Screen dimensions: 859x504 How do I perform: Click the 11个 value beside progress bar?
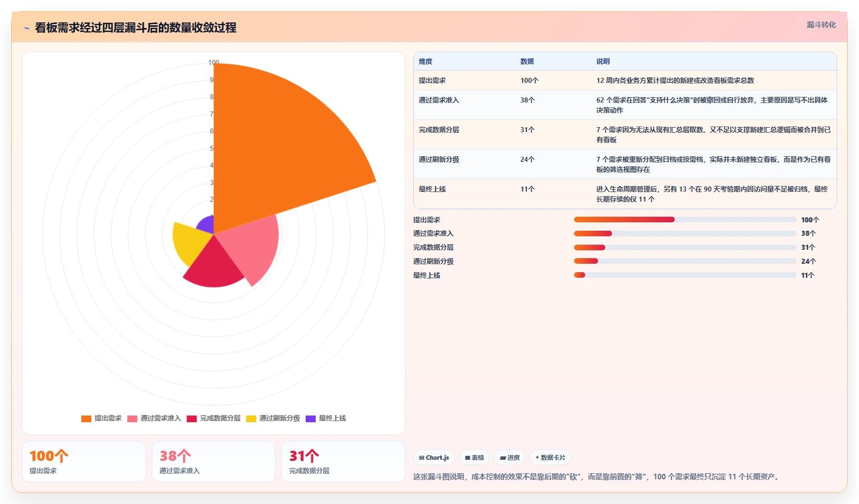808,276
